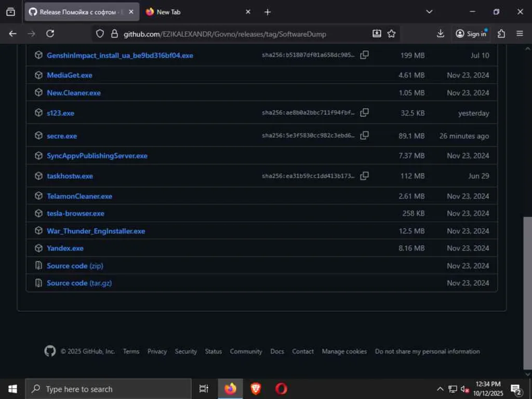Click Do not share my personal information
This screenshot has width=532, height=399.
click(427, 351)
